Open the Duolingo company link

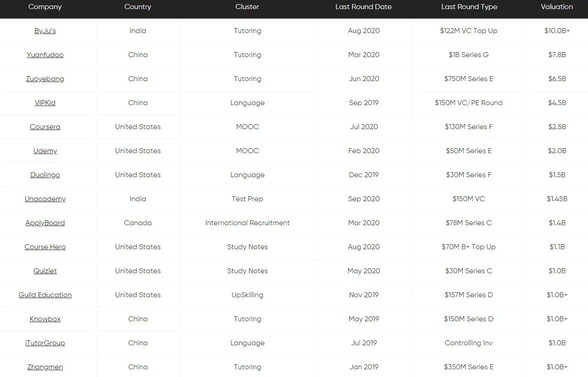click(x=45, y=175)
